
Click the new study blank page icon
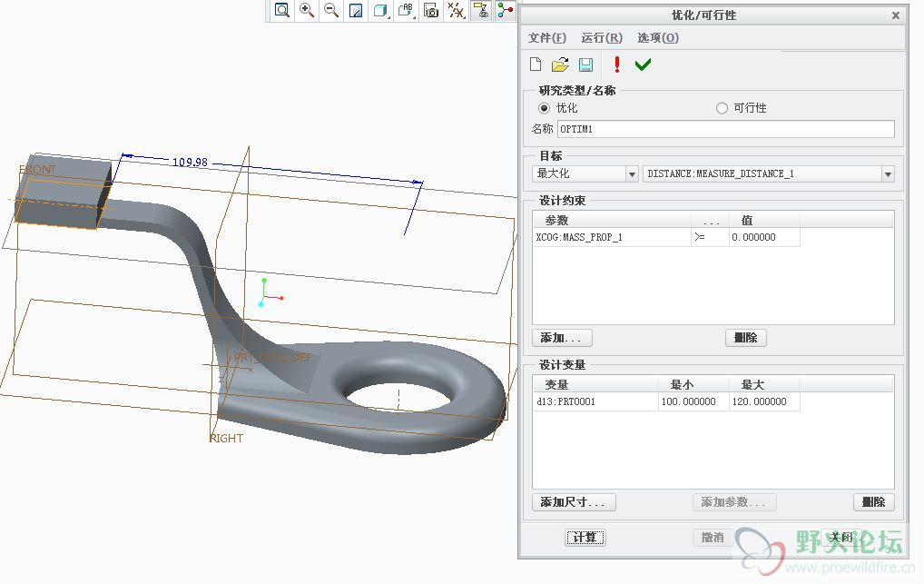[x=536, y=64]
